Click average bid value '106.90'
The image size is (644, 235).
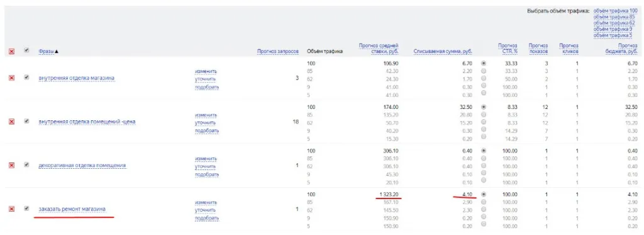tap(391, 64)
